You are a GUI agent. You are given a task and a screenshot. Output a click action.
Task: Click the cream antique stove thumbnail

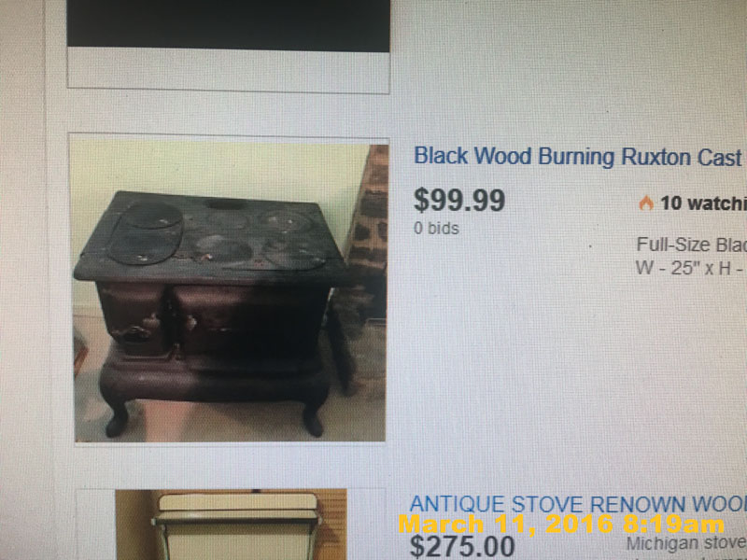coord(231,525)
